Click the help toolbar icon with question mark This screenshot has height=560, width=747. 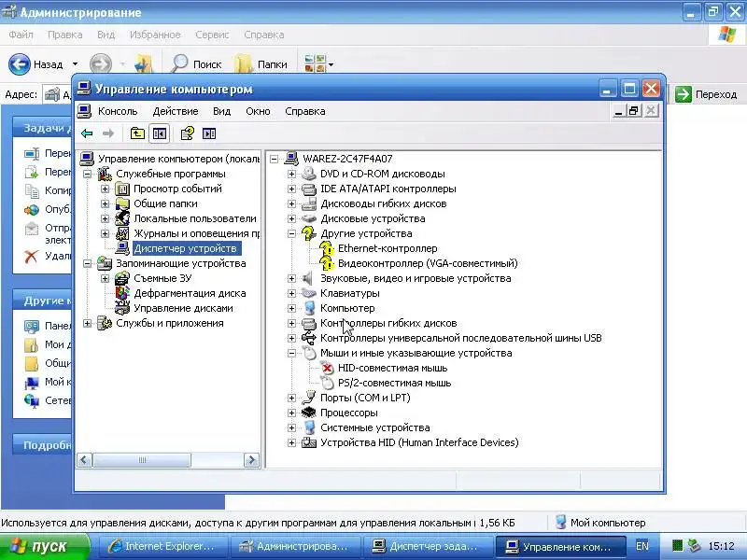click(x=188, y=133)
